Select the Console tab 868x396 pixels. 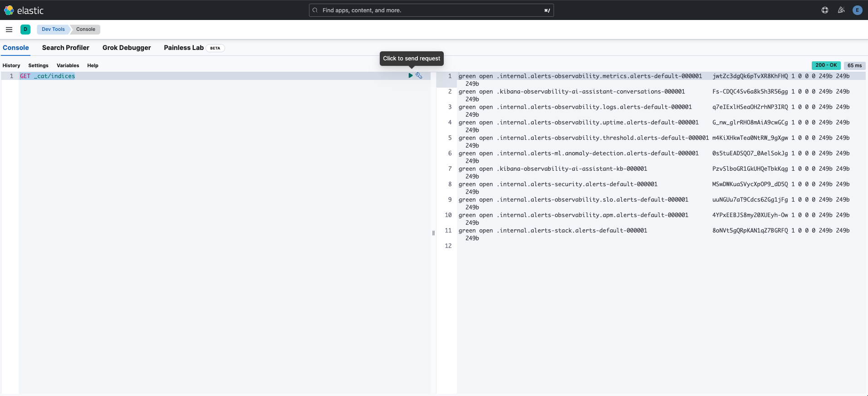[x=16, y=48]
